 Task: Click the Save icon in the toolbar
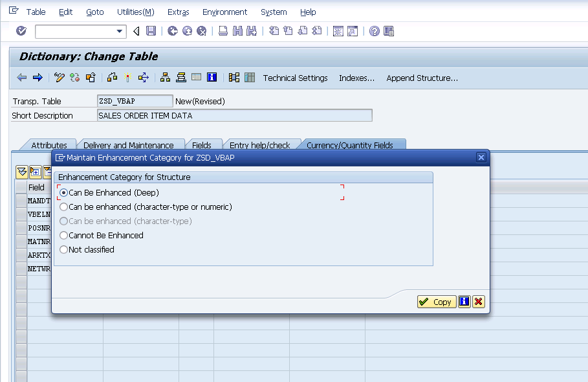tap(150, 30)
